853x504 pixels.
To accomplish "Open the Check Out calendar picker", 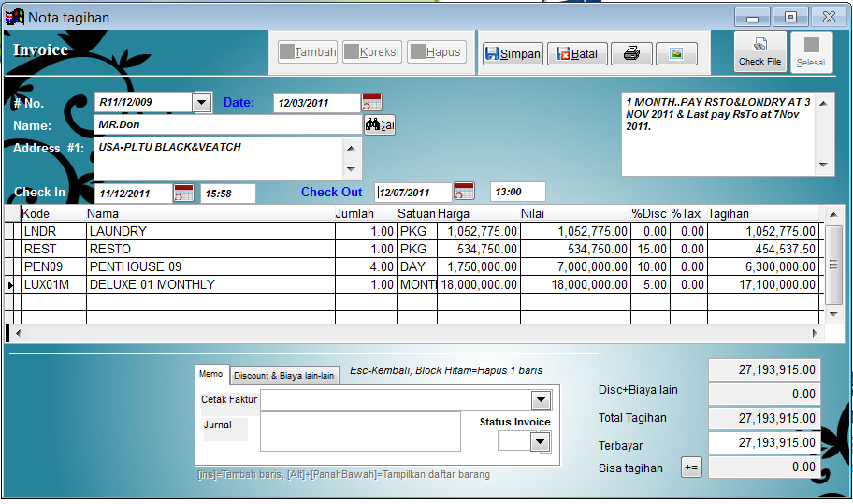I will (464, 193).
